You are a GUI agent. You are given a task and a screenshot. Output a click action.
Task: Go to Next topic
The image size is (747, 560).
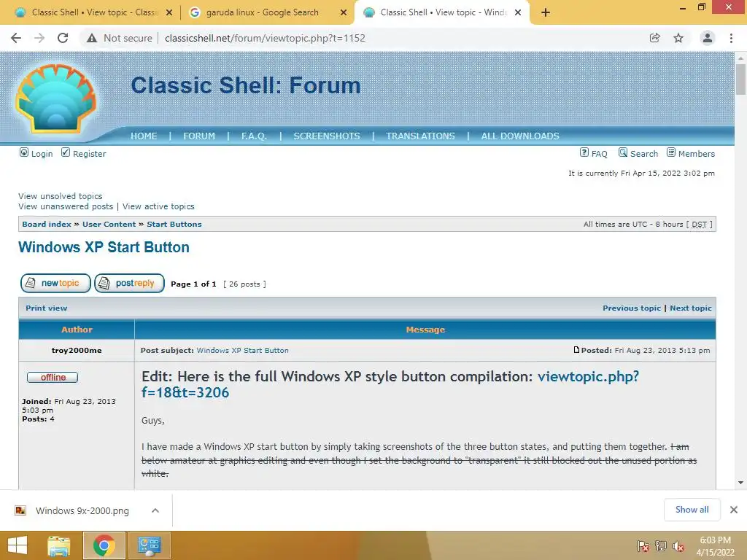pos(690,308)
